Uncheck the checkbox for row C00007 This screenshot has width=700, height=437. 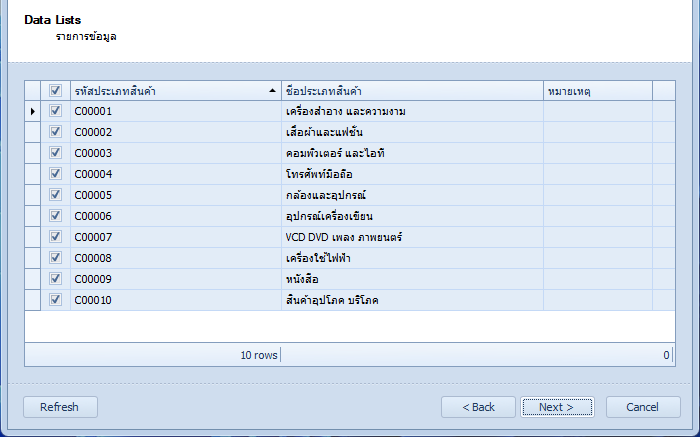coord(55,237)
